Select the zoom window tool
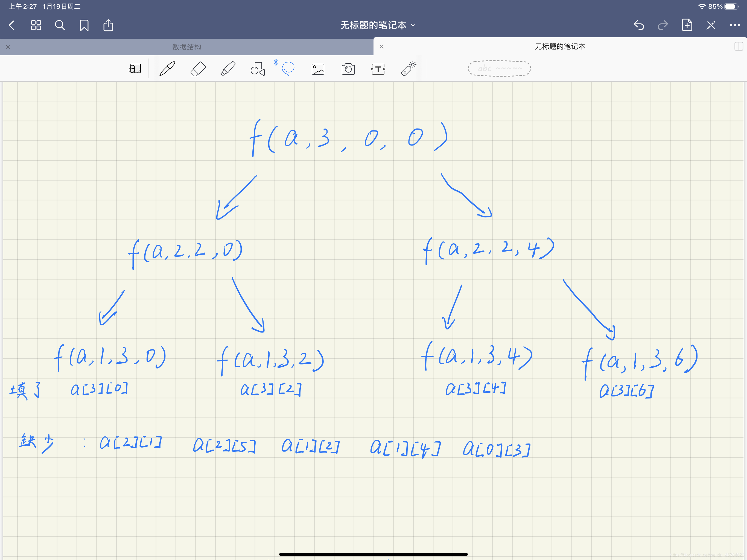747x560 pixels. pyautogui.click(x=135, y=69)
